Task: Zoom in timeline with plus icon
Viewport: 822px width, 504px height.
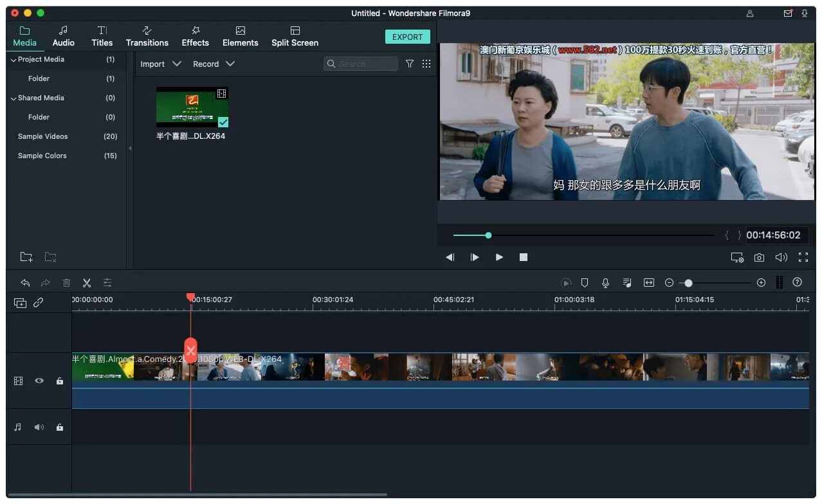Action: [x=761, y=282]
